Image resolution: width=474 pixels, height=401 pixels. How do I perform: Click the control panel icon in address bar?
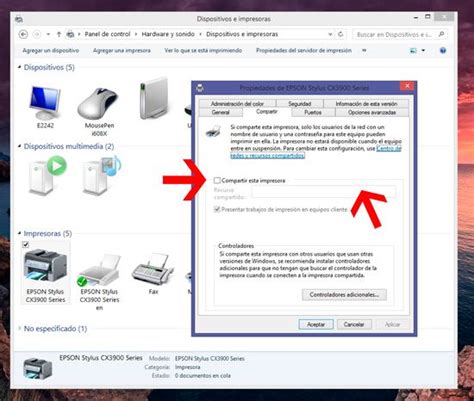point(70,34)
